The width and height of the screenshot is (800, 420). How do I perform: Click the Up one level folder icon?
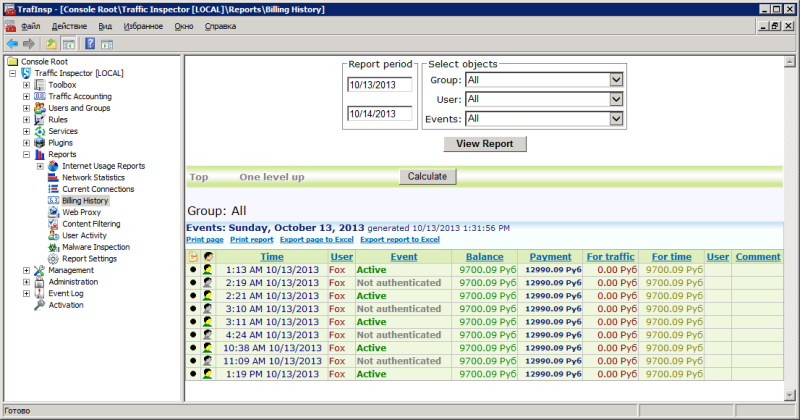tap(52, 44)
